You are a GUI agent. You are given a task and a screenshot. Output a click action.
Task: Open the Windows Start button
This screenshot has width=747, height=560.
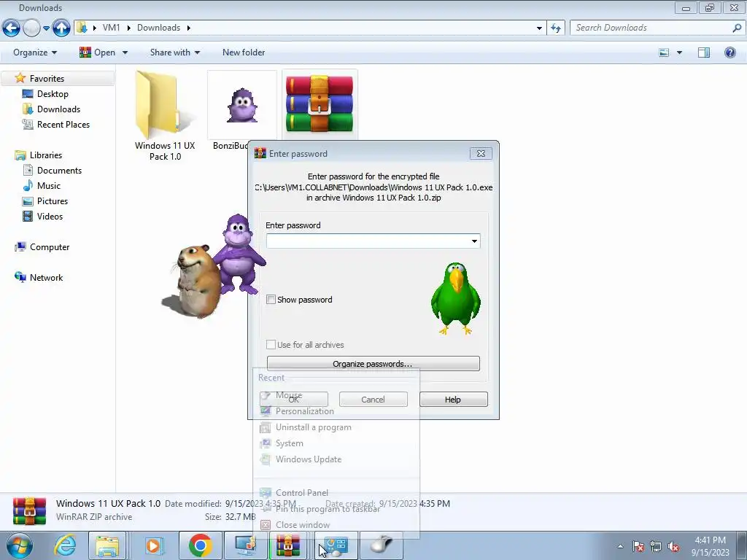(x=20, y=545)
